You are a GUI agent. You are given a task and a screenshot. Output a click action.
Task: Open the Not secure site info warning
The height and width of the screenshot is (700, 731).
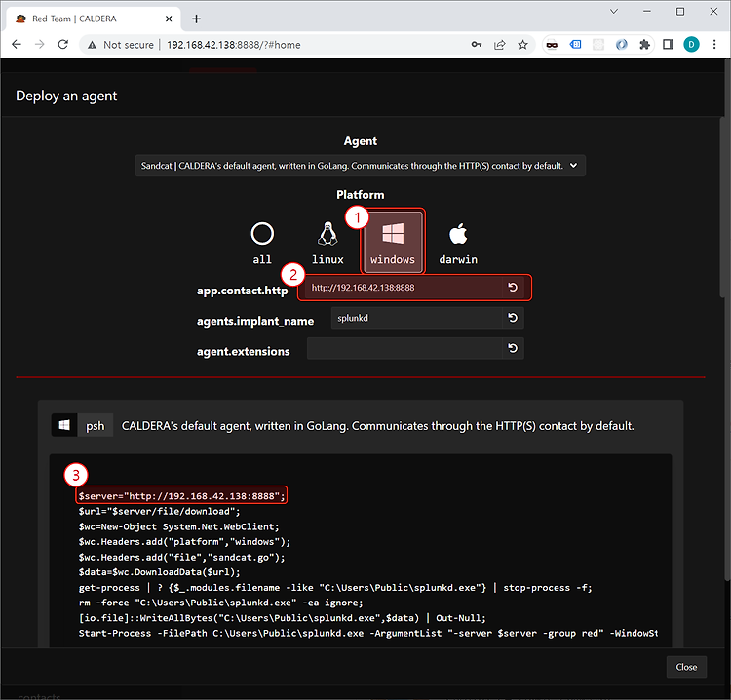(120, 45)
